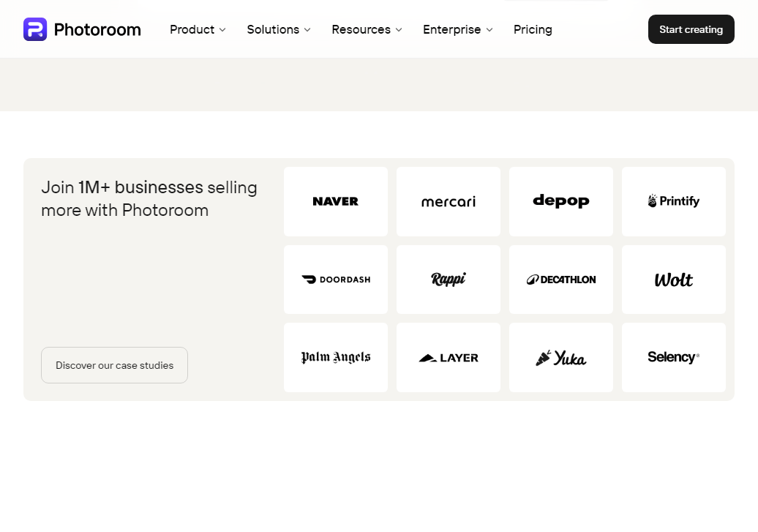Select the mercari logo card
758x532 pixels.
click(x=449, y=202)
